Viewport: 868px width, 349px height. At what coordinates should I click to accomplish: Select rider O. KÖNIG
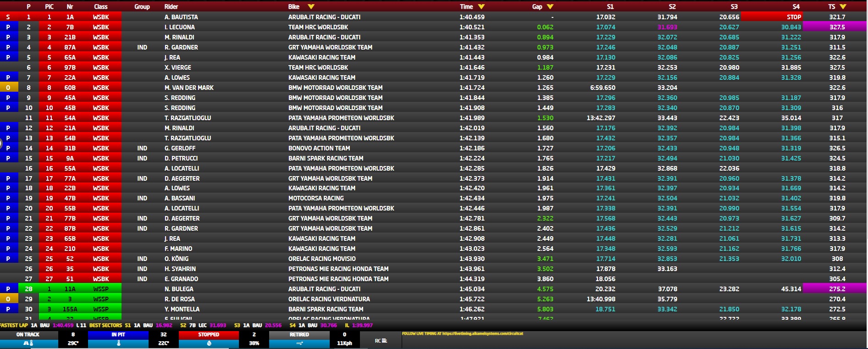(x=177, y=259)
